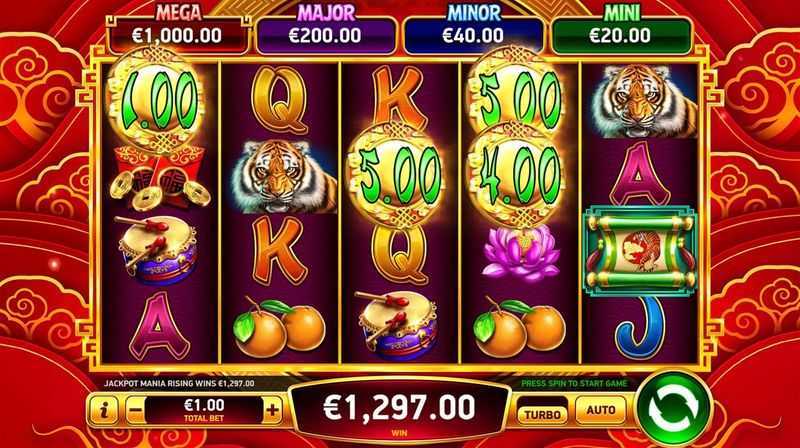Click the blue J symbol
This screenshot has height=448, width=800.
pos(639,328)
